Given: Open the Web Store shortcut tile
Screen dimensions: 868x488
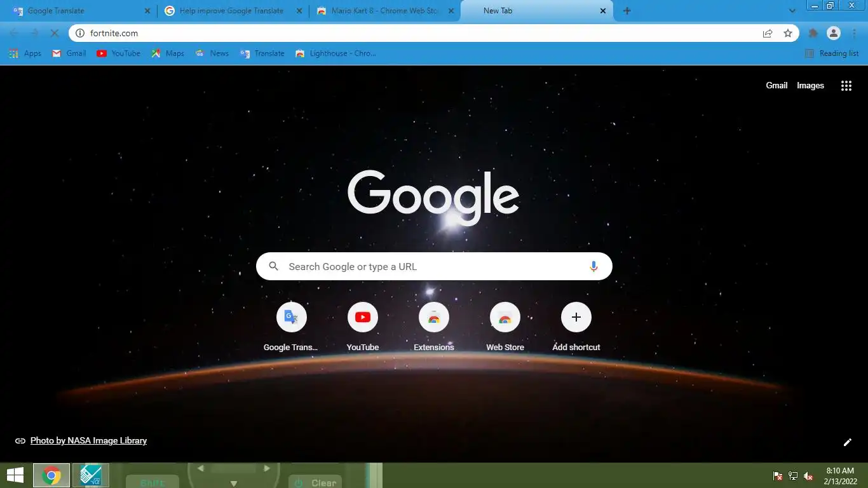Looking at the screenshot, I should [x=505, y=327].
